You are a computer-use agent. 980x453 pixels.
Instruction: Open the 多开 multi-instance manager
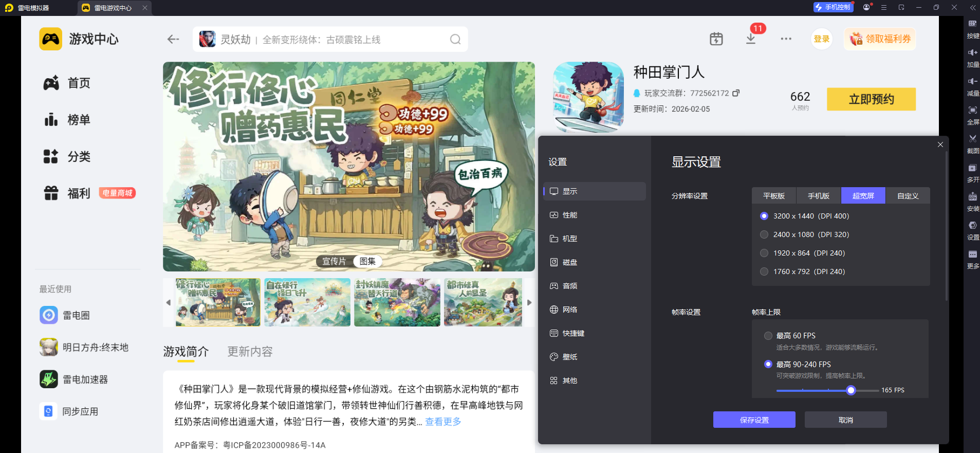point(973,173)
